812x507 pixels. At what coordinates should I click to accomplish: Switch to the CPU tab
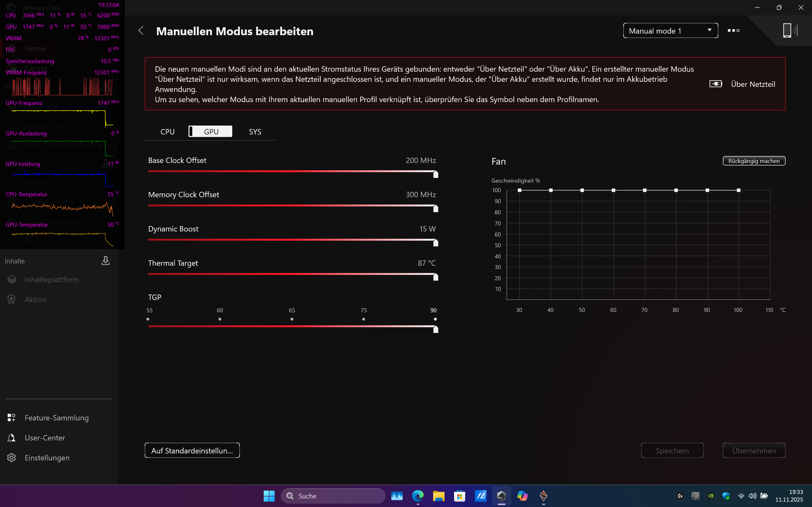tap(168, 132)
